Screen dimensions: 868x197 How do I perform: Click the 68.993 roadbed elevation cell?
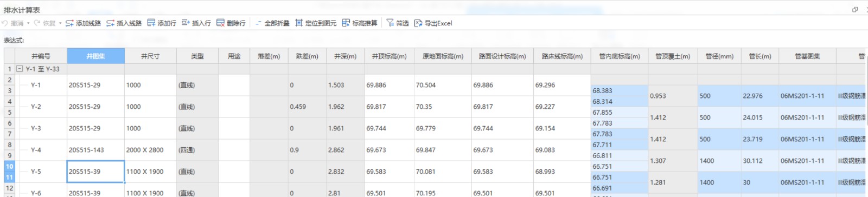pyautogui.click(x=562, y=172)
